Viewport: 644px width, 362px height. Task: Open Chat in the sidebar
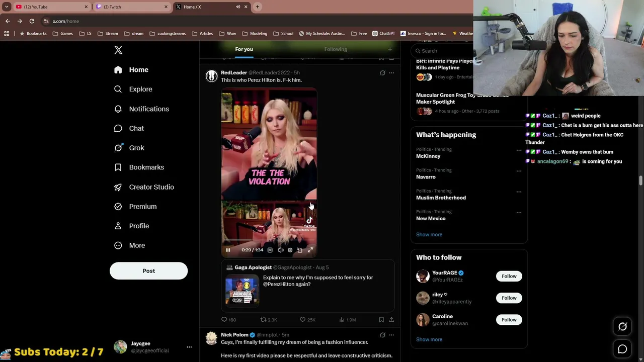pyautogui.click(x=129, y=128)
